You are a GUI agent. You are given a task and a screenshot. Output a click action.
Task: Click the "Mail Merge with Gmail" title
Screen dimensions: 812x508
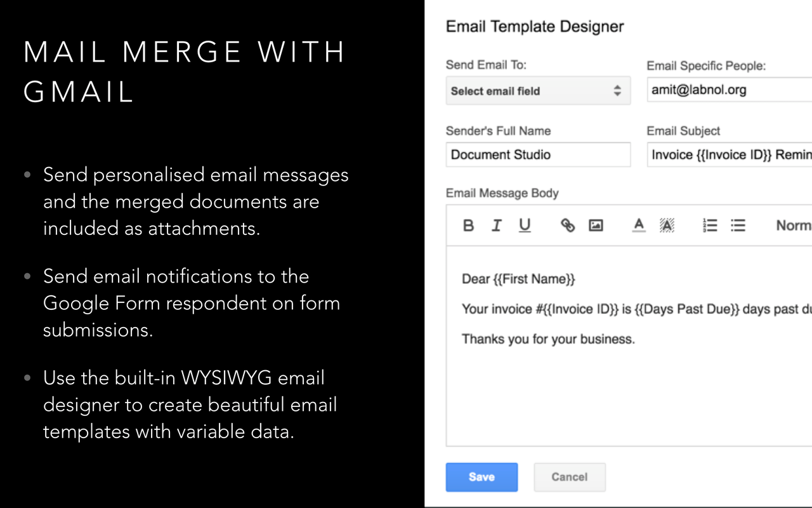click(184, 71)
